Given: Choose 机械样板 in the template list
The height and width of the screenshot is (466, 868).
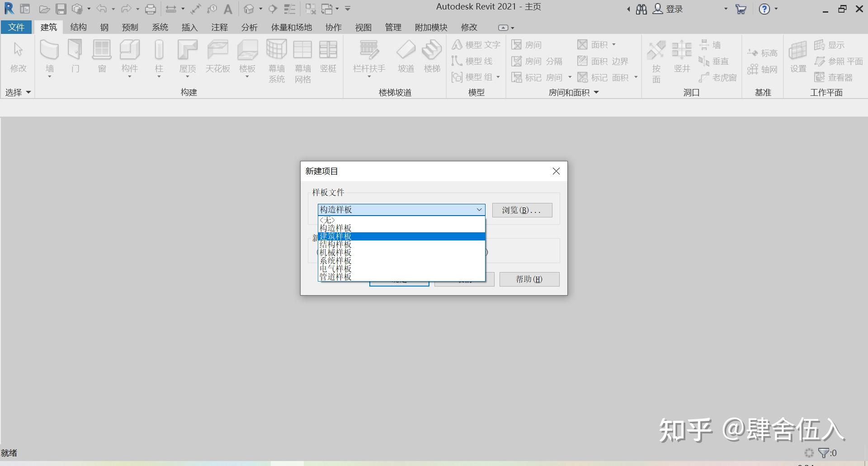Looking at the screenshot, I should click(x=401, y=253).
